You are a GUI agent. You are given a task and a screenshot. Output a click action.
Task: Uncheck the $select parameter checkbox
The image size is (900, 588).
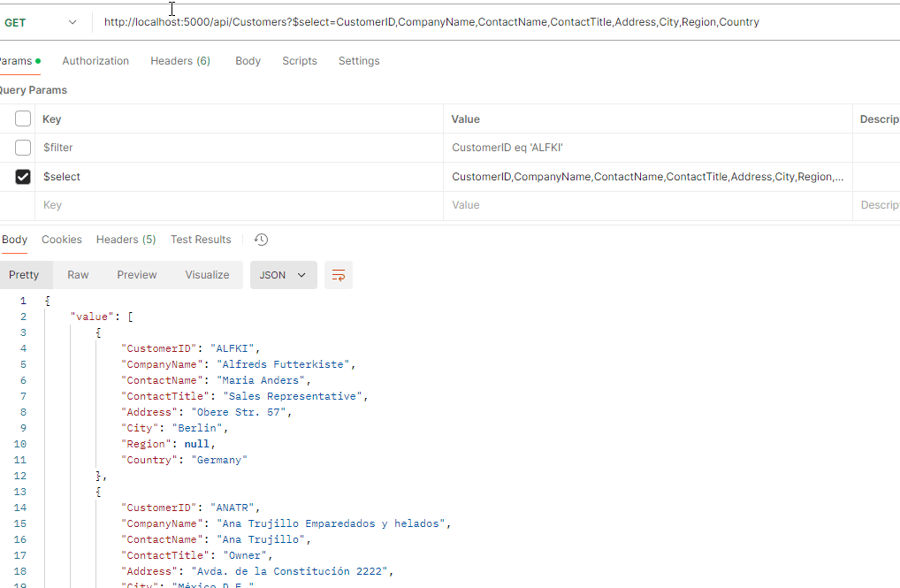pyautogui.click(x=23, y=177)
